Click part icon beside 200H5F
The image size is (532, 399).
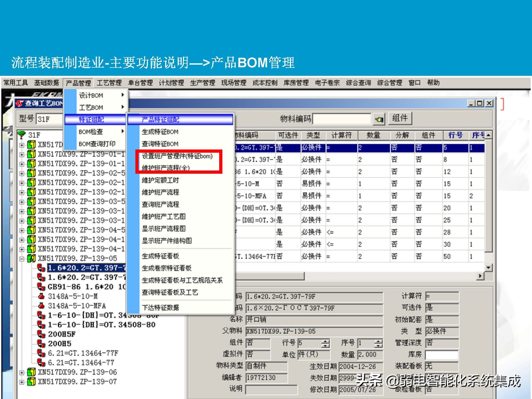pos(41,334)
